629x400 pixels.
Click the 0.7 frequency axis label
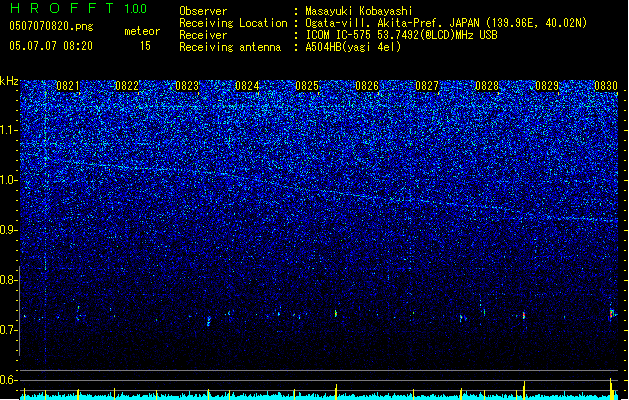9,330
